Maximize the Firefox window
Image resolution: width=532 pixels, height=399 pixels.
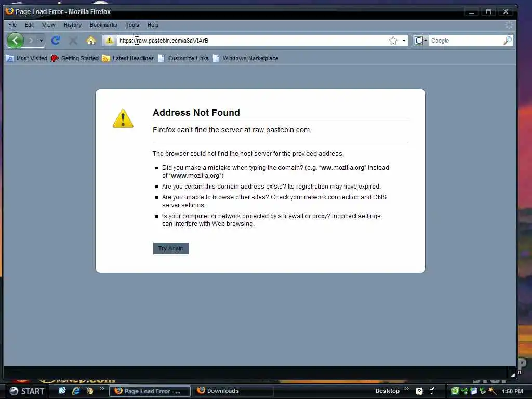pyautogui.click(x=488, y=12)
